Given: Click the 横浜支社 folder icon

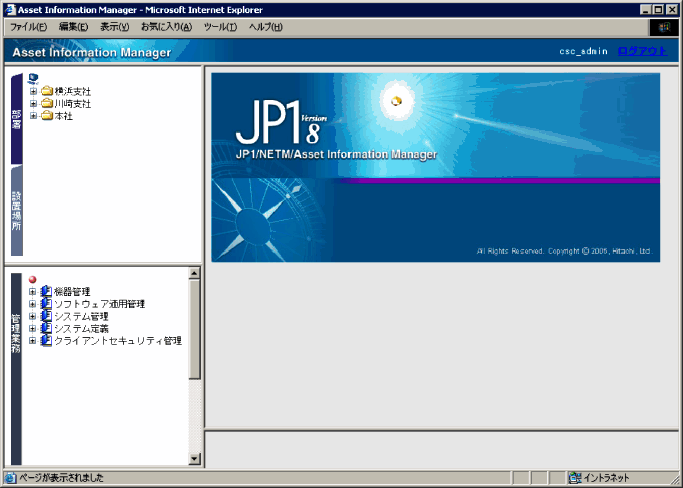Looking at the screenshot, I should pyautogui.click(x=47, y=91).
